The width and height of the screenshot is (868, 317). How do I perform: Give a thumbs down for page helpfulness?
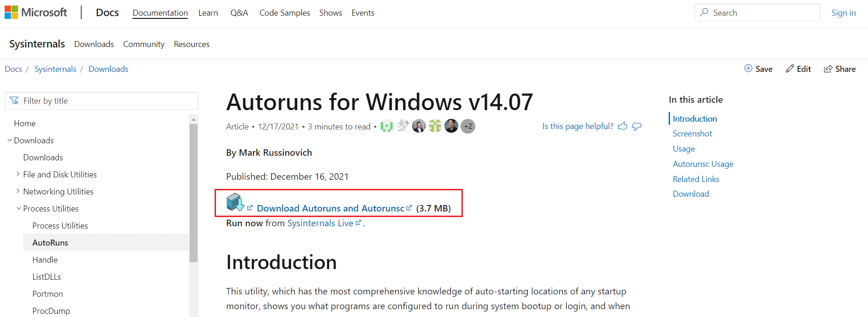click(636, 126)
